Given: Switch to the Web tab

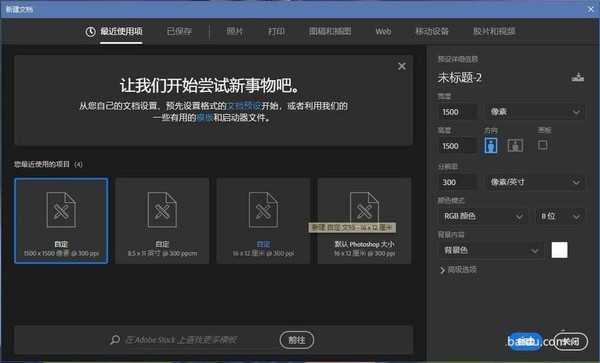Looking at the screenshot, I should pyautogui.click(x=383, y=31).
